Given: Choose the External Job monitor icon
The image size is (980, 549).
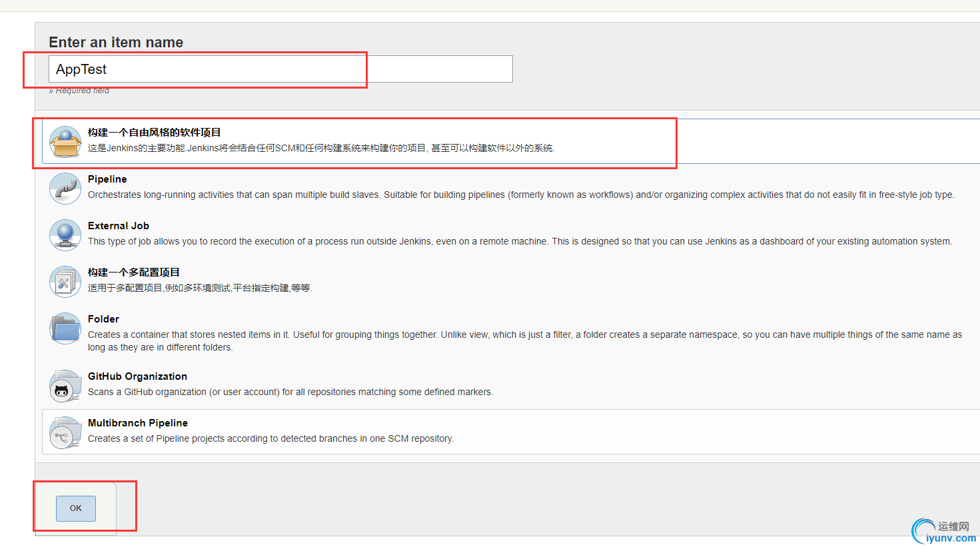Looking at the screenshot, I should 65,235.
